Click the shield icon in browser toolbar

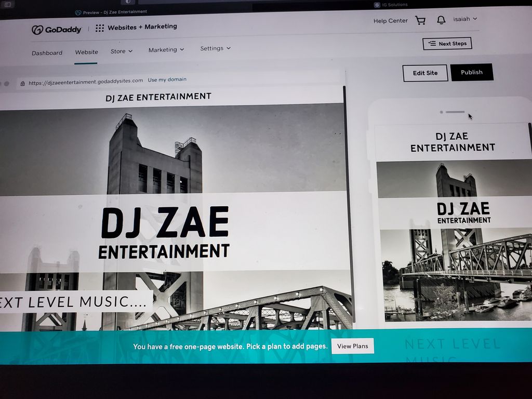(x=128, y=2)
